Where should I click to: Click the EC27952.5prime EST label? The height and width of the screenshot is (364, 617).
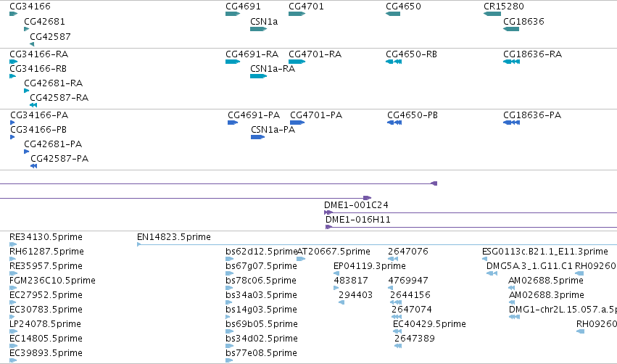(x=46, y=295)
